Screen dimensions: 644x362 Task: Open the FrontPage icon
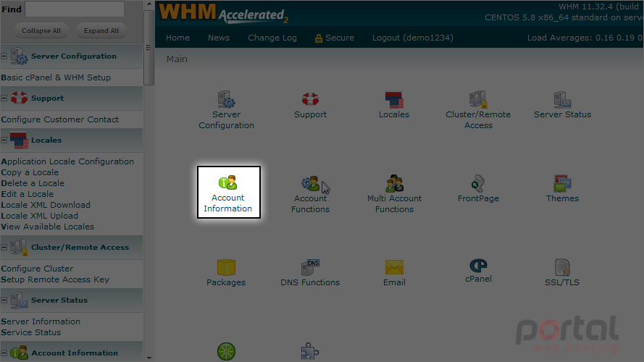click(x=478, y=183)
